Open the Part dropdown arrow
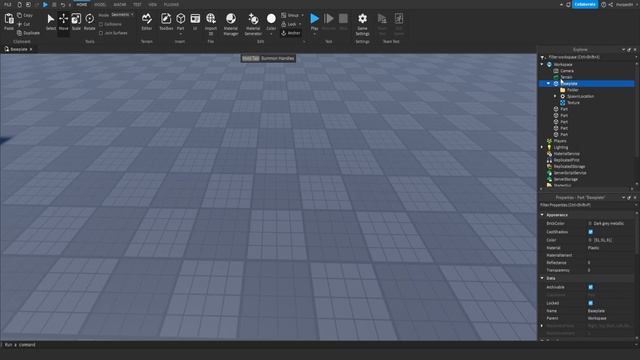This screenshot has width=640, height=360. click(180, 34)
